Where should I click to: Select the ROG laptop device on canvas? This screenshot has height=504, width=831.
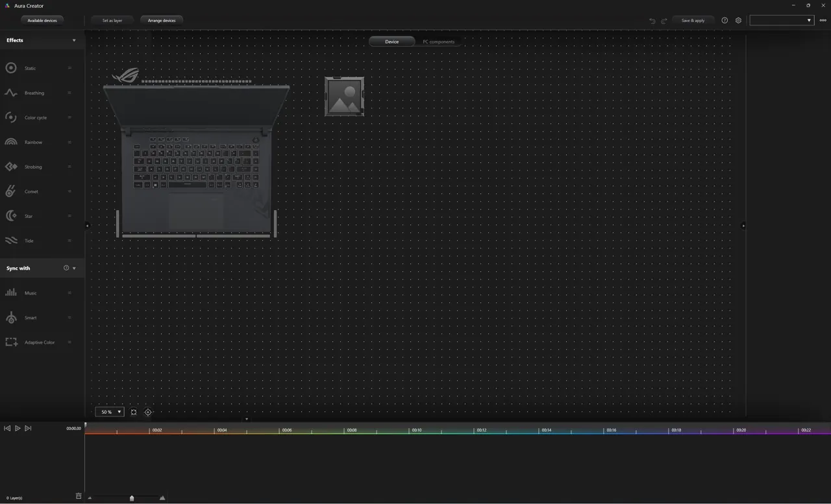tap(196, 153)
